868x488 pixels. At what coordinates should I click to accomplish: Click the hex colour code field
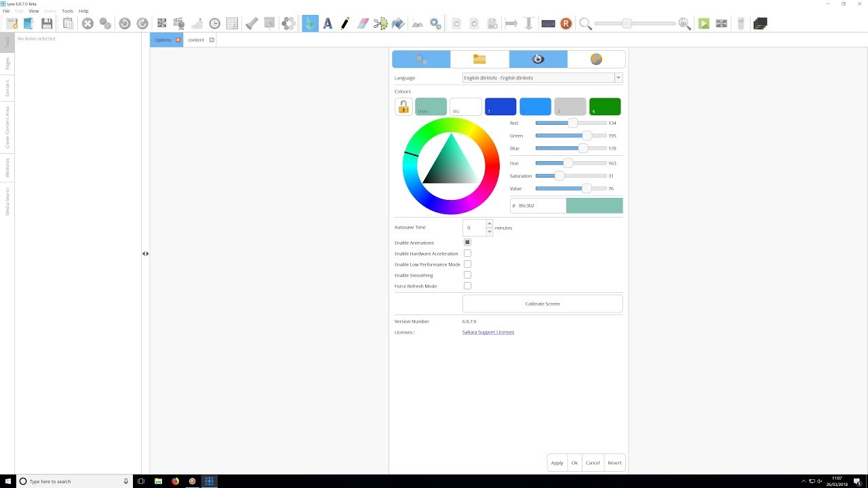(x=538, y=205)
